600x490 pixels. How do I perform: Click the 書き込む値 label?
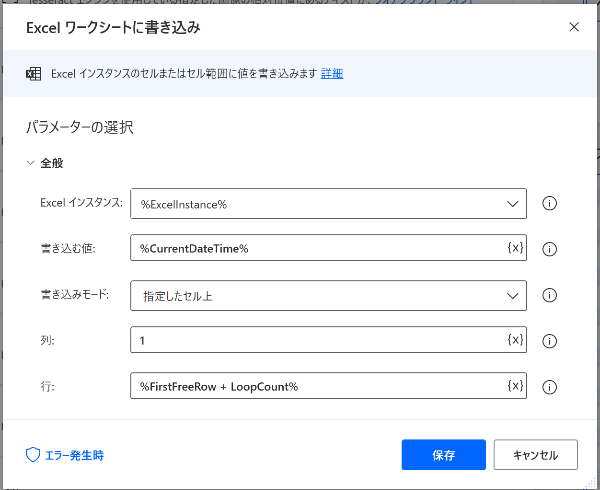[x=68, y=249]
